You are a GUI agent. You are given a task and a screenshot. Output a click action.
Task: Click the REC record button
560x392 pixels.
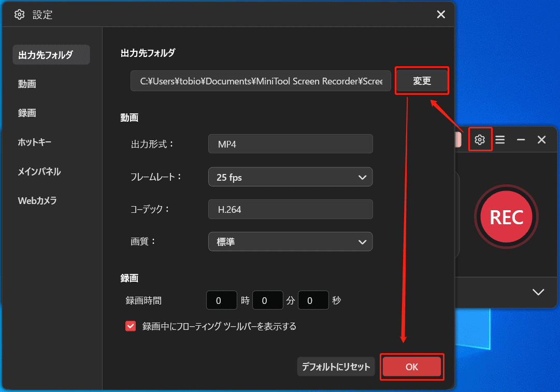pyautogui.click(x=506, y=216)
